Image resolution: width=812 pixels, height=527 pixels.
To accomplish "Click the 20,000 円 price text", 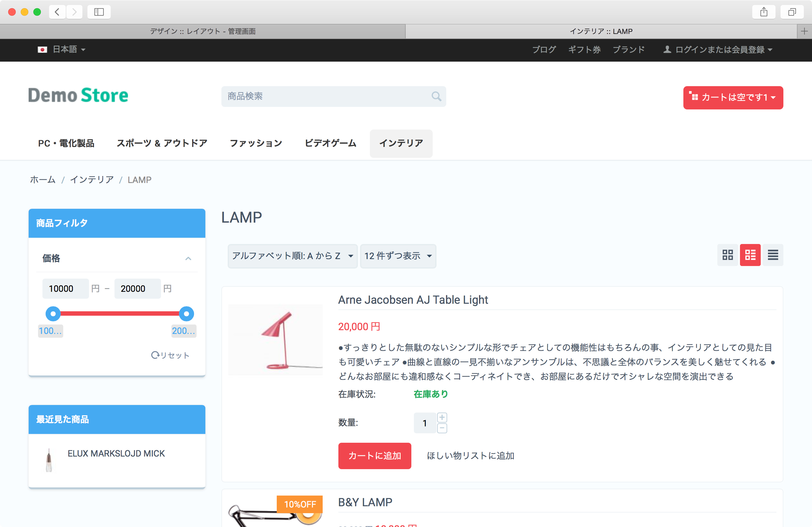I will [x=359, y=326].
